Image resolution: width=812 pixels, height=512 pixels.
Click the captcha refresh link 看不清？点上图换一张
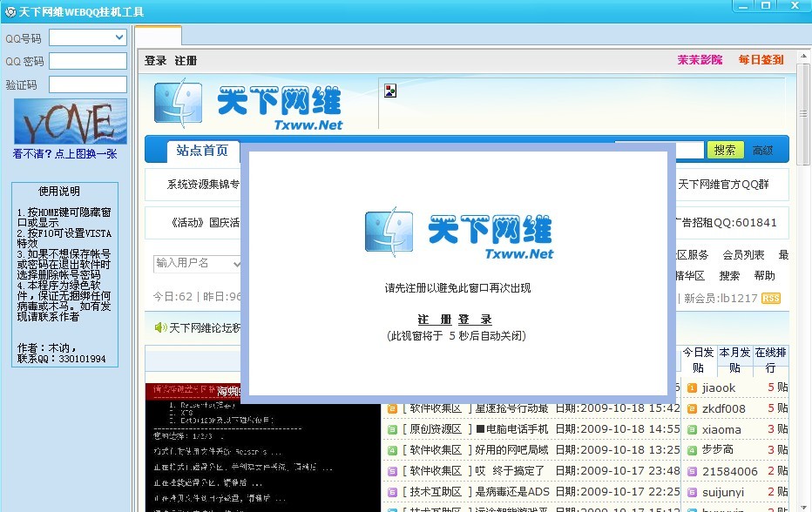64,154
